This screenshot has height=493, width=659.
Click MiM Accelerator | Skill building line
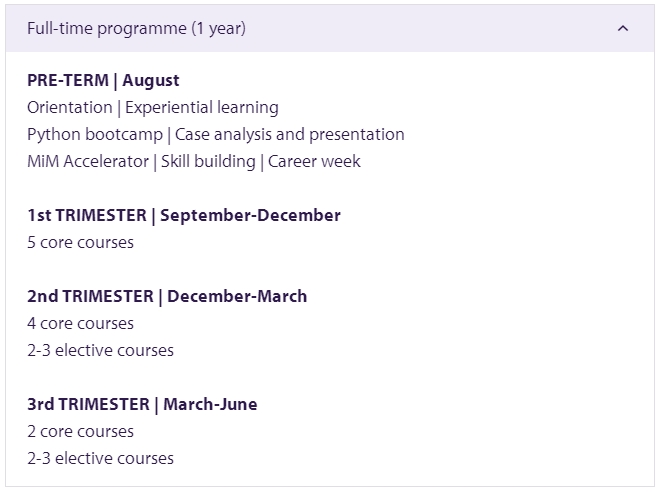point(194,161)
